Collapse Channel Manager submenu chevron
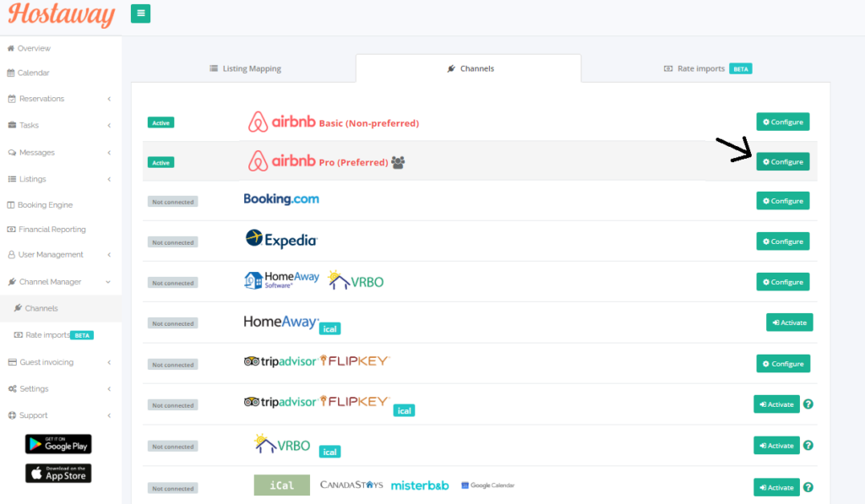Screen dimensions: 865x504 [x=108, y=282]
